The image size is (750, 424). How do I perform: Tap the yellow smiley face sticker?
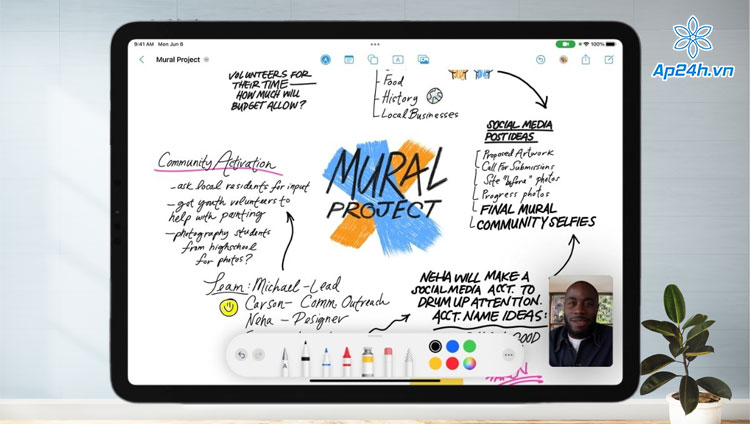[x=229, y=307]
